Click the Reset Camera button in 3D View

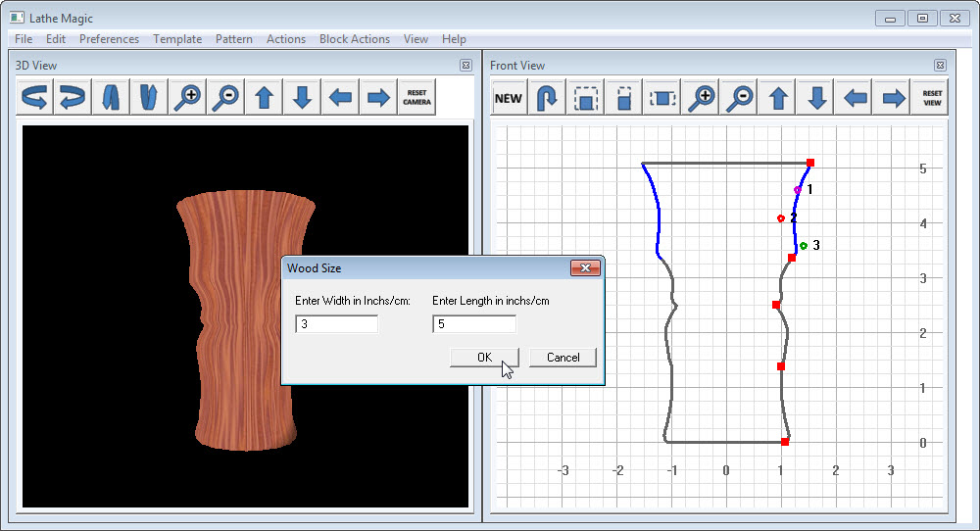[x=416, y=98]
